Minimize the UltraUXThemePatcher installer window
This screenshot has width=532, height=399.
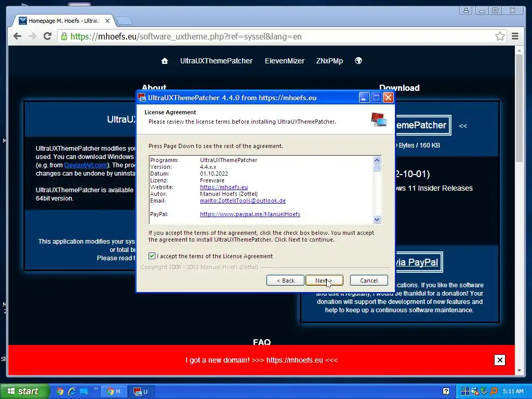coord(364,98)
